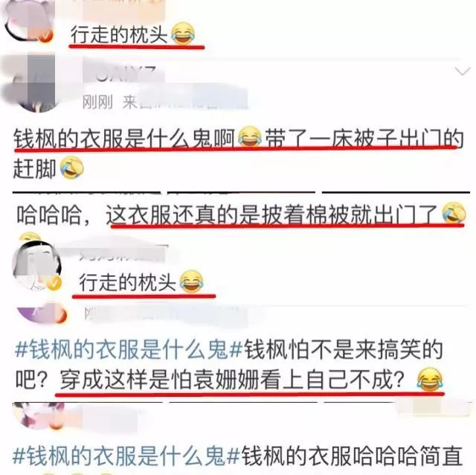Click laughing emoji after 看上自己不成?

(429, 379)
